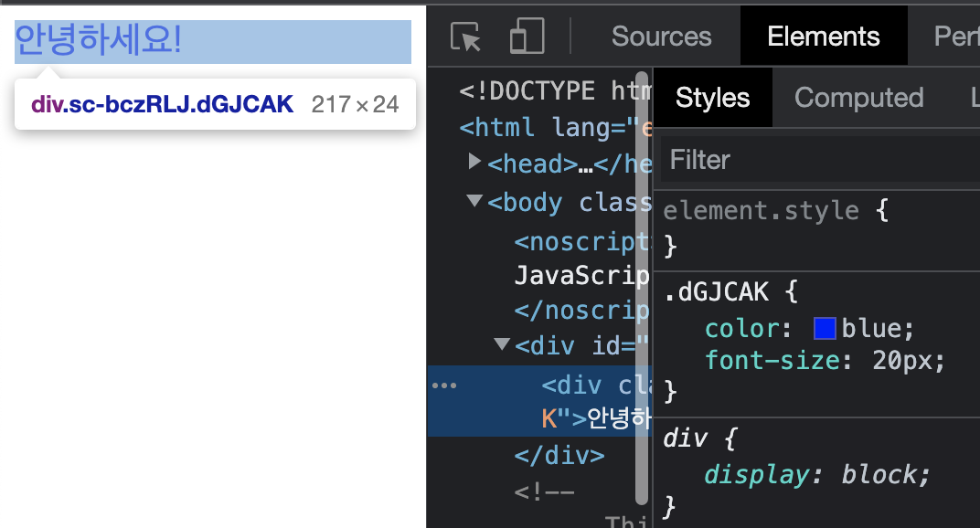This screenshot has height=528, width=980.
Task: Open the more-actions dots on the selected div
Action: pos(444,385)
